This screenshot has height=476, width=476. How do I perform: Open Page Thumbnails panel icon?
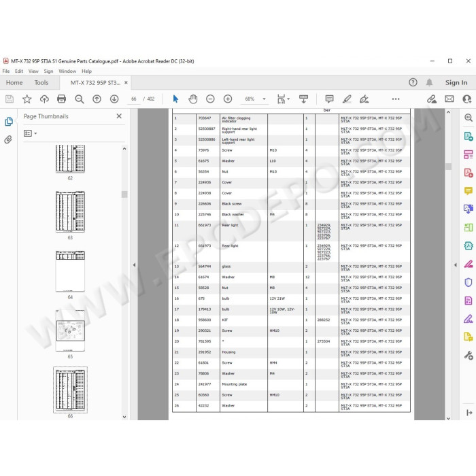click(x=9, y=122)
